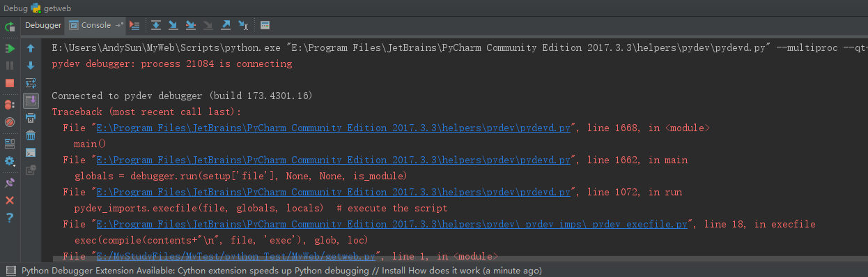Screen dimensions: 868x277
Task: Click Up the Stack Trace arrow
Action: tap(31, 48)
